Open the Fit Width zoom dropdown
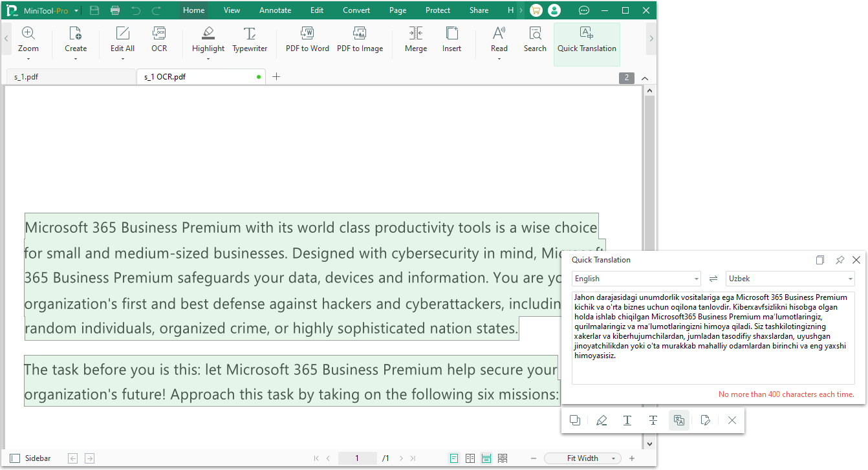 [582, 458]
